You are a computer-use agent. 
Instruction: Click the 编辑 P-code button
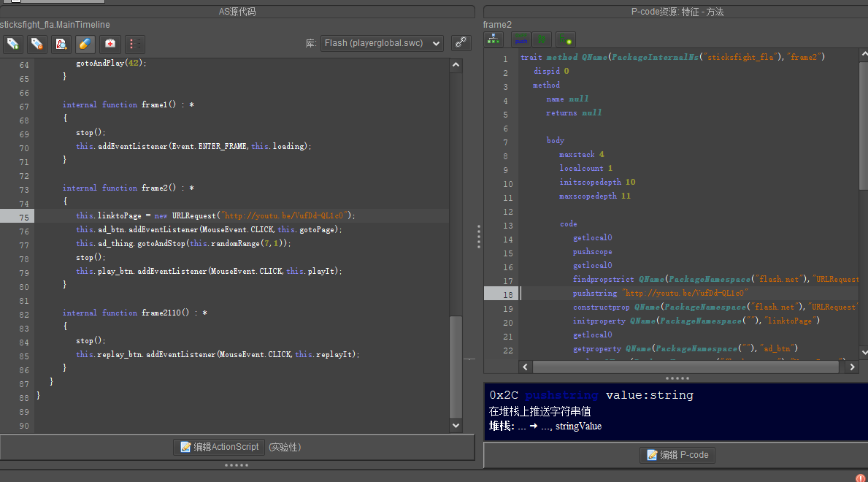(677, 455)
